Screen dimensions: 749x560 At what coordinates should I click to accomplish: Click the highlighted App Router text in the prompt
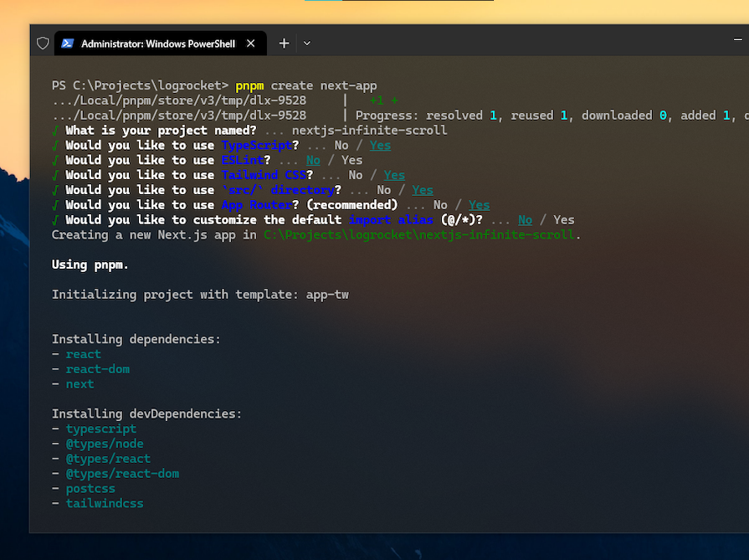click(256, 204)
